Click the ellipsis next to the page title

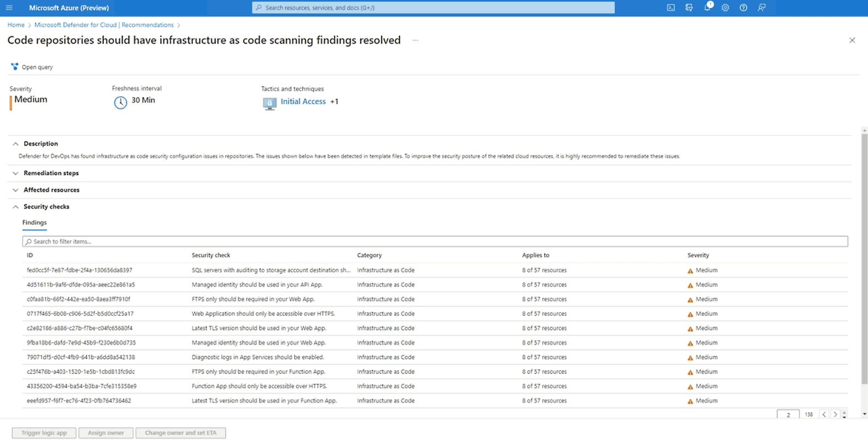(415, 40)
